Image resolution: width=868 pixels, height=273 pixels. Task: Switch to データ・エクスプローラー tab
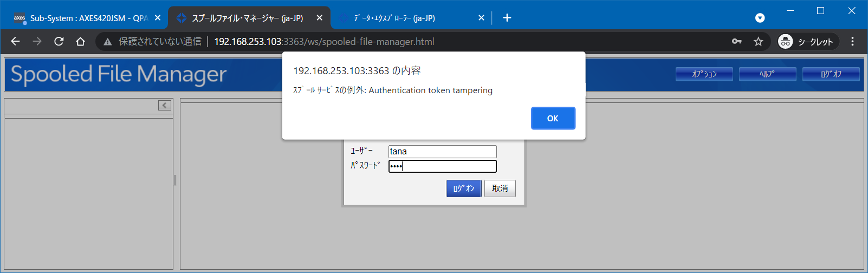click(x=394, y=18)
